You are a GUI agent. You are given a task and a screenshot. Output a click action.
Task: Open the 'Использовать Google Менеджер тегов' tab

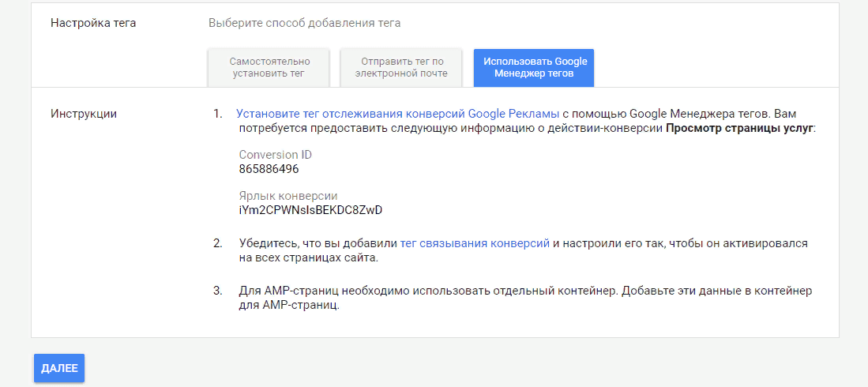tap(534, 67)
